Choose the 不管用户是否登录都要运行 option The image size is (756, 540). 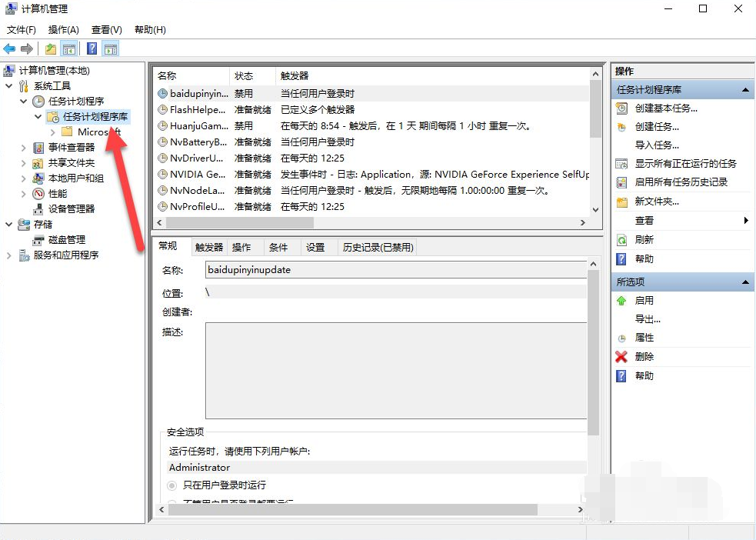[x=172, y=501]
